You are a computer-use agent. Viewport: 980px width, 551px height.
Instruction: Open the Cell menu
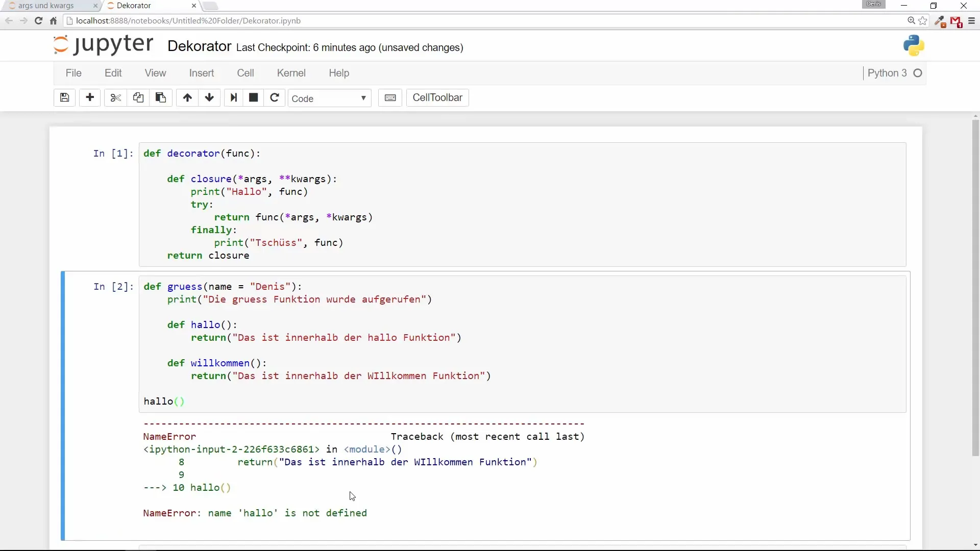click(x=246, y=73)
